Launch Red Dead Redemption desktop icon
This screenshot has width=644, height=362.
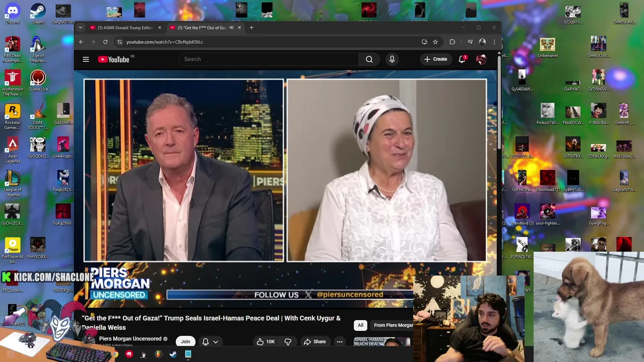pos(13,49)
